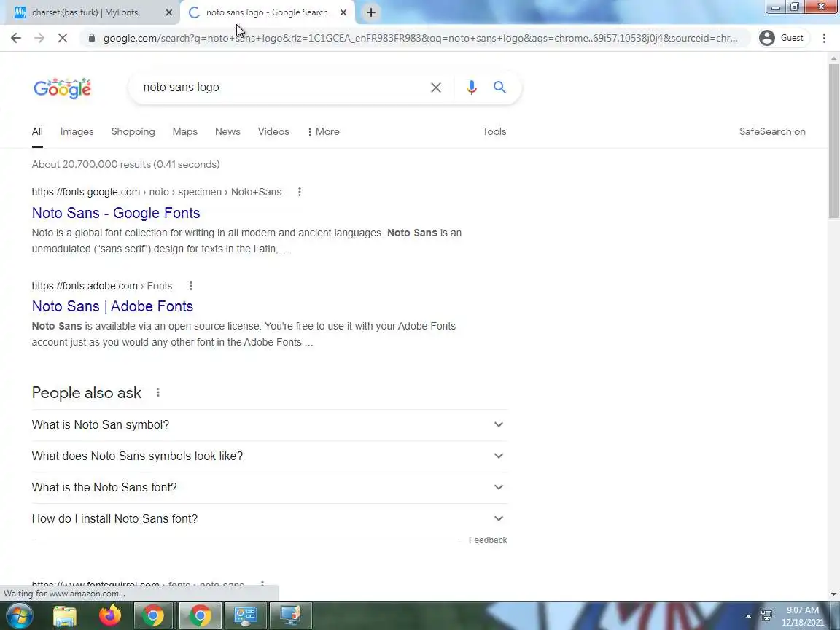Close the MyFonts charset tab
Image resolution: width=840 pixels, height=630 pixels.
pos(168,12)
